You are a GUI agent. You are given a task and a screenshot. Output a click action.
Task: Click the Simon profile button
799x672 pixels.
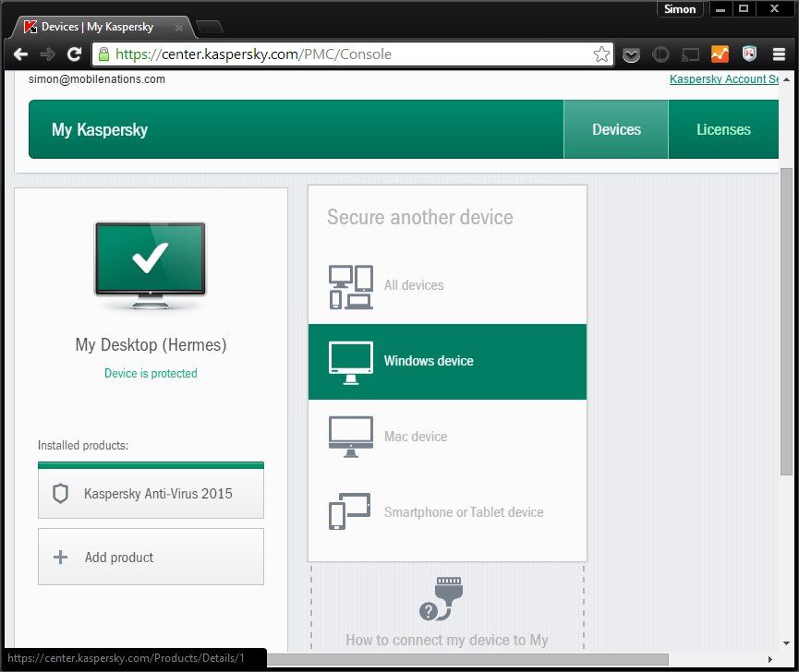(x=680, y=9)
